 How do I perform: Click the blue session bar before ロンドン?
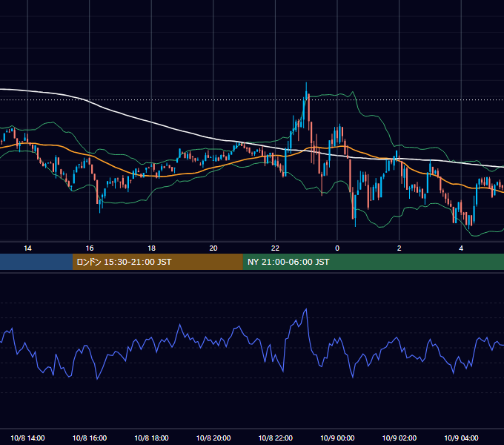pos(36,262)
